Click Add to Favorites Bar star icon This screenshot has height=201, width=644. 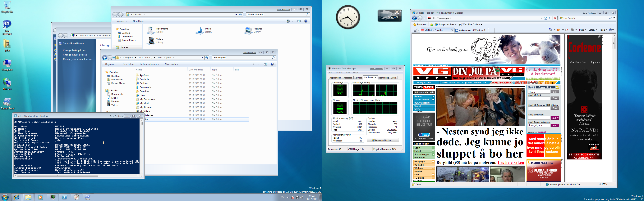pyautogui.click(x=431, y=25)
